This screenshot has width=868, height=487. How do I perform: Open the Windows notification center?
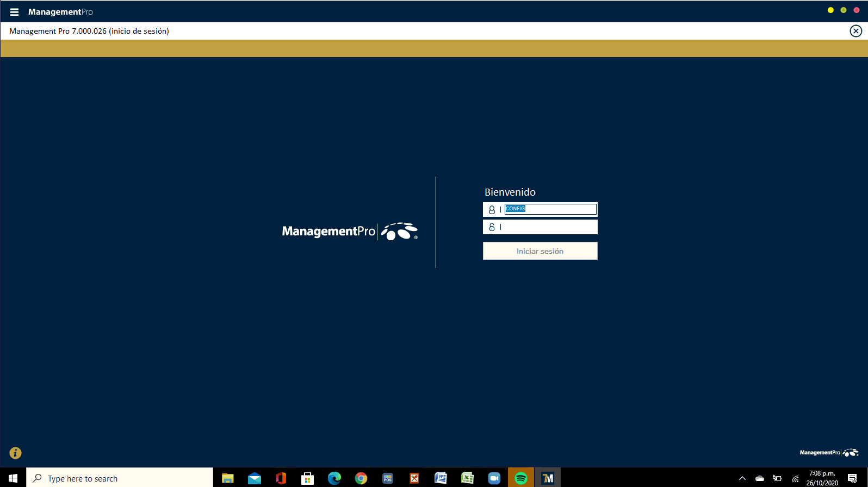(x=852, y=478)
